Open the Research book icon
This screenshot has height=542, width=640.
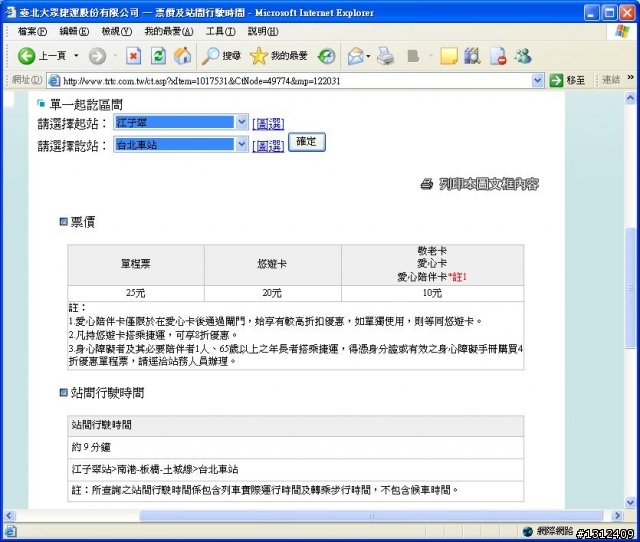click(472, 56)
